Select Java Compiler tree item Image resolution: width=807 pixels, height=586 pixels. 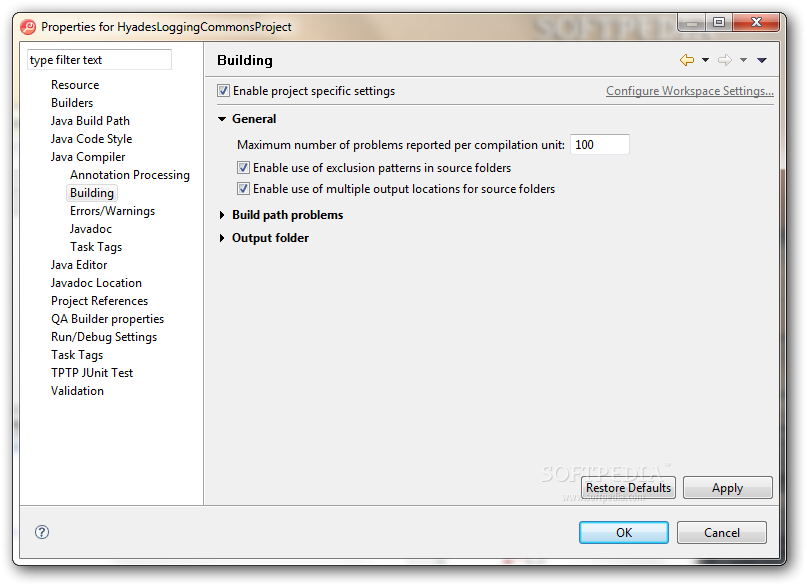pyautogui.click(x=88, y=157)
